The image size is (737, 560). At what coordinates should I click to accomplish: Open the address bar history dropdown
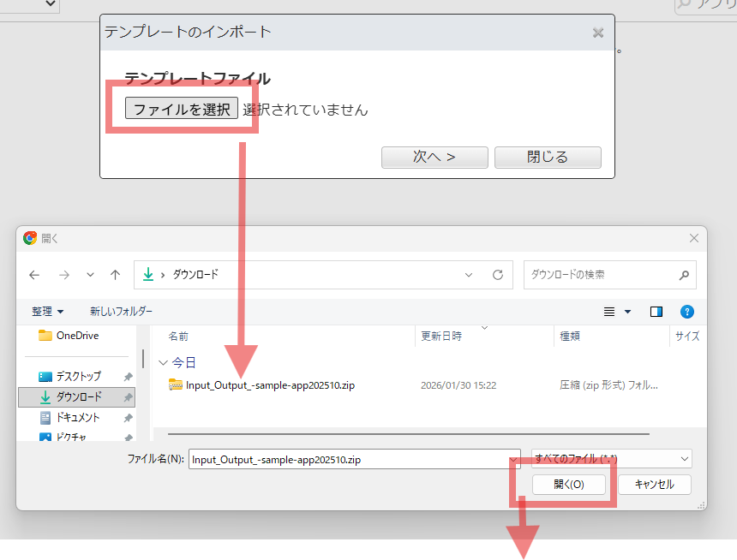(x=469, y=275)
